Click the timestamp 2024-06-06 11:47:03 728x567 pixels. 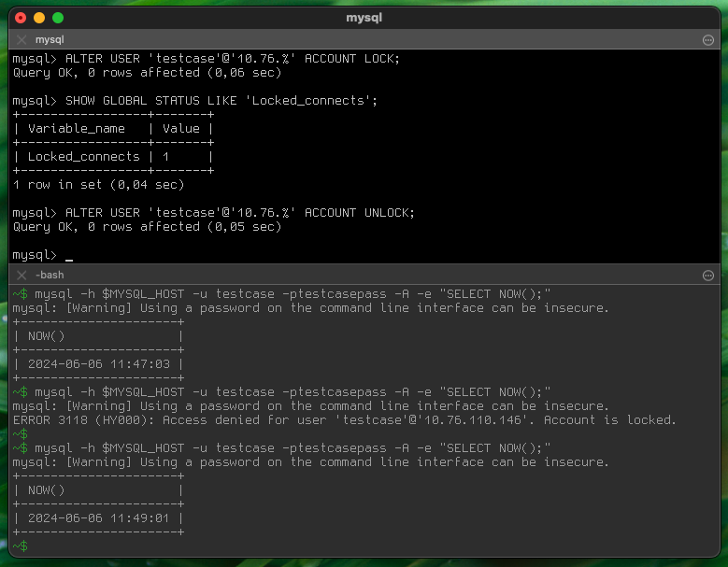[x=99, y=364]
